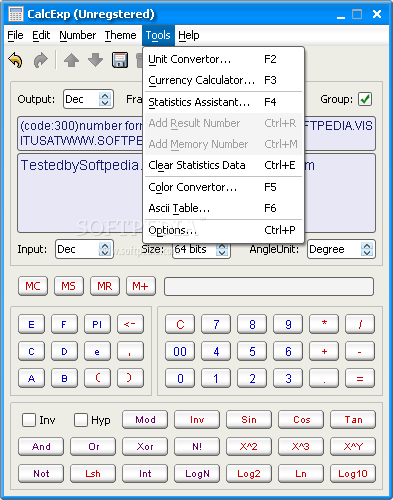Click the hex digit A button
This screenshot has height=500, width=393.
(31, 378)
